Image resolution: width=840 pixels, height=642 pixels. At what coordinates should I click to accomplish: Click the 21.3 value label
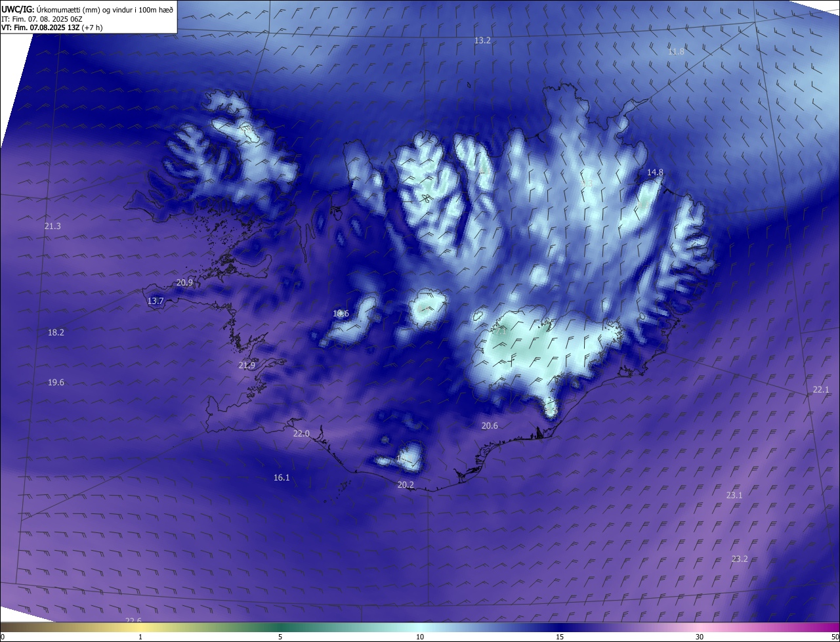tap(52, 226)
